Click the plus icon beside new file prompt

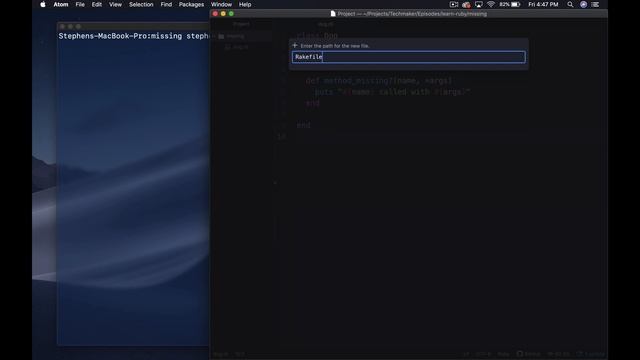pos(295,45)
